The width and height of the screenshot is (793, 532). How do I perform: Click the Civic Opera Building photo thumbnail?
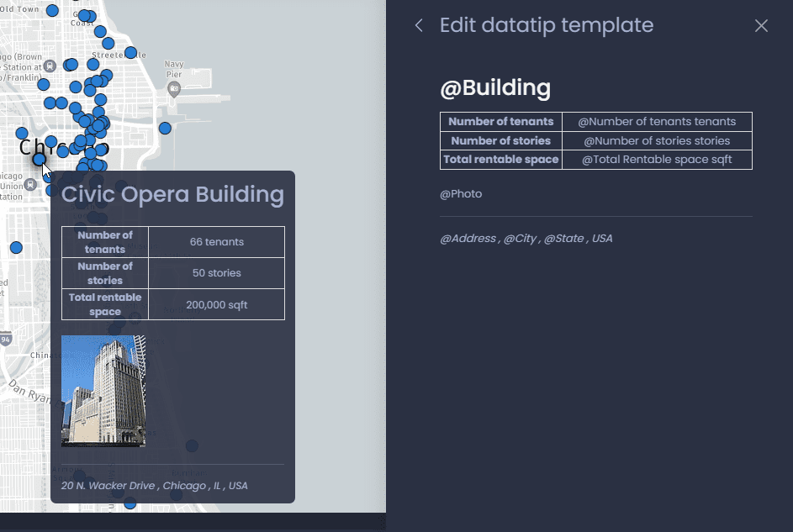(x=103, y=391)
